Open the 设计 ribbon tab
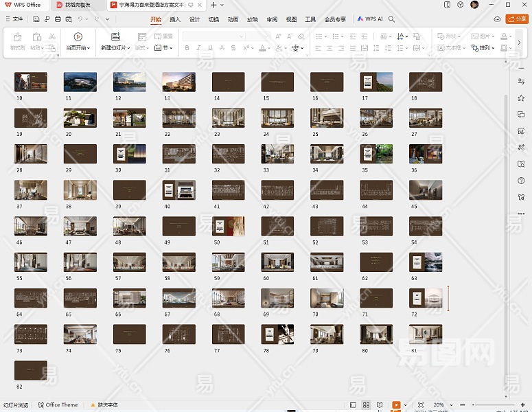This screenshot has height=412, width=532. [x=194, y=19]
